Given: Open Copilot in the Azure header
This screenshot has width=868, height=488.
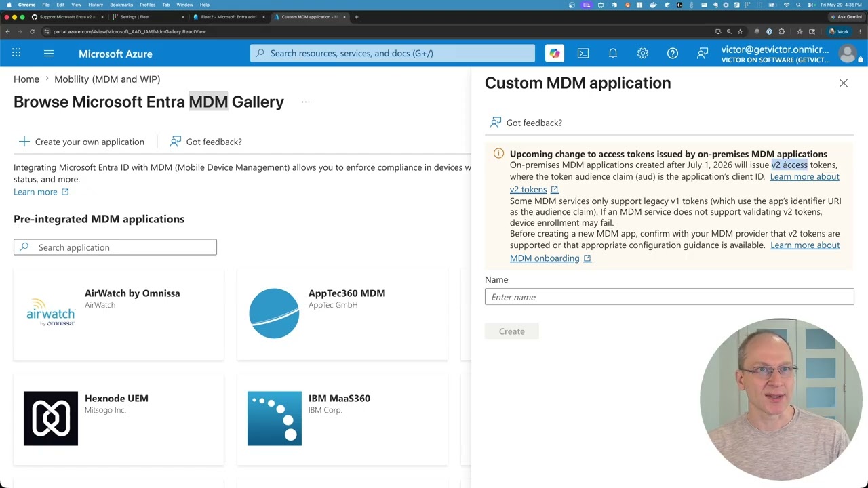Looking at the screenshot, I should (555, 53).
